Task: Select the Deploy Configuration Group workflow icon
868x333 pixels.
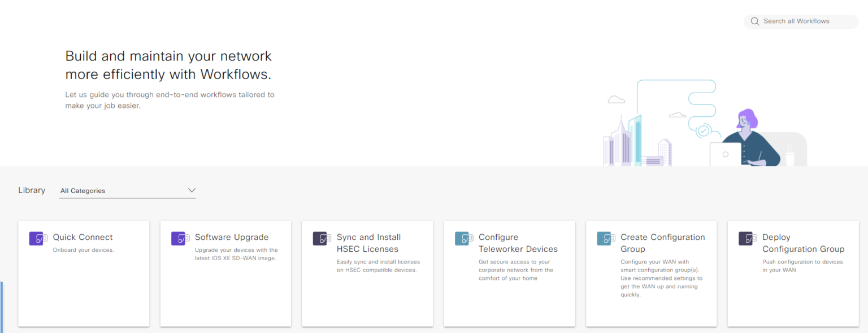Action: point(747,238)
